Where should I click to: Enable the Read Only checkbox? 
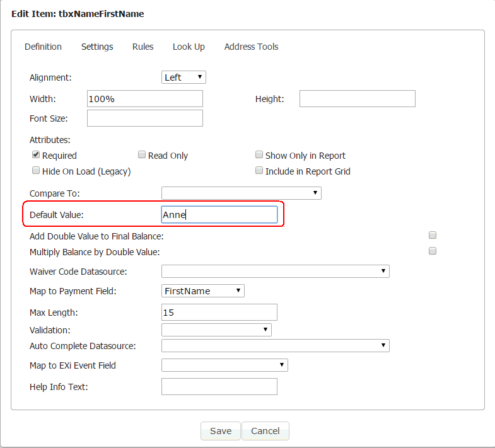click(142, 154)
